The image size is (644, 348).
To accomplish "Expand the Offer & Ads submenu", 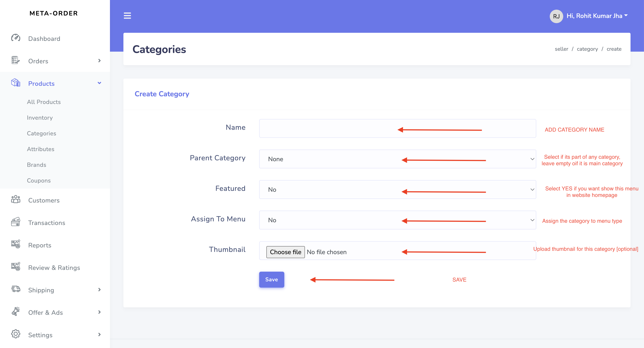I will [99, 312].
